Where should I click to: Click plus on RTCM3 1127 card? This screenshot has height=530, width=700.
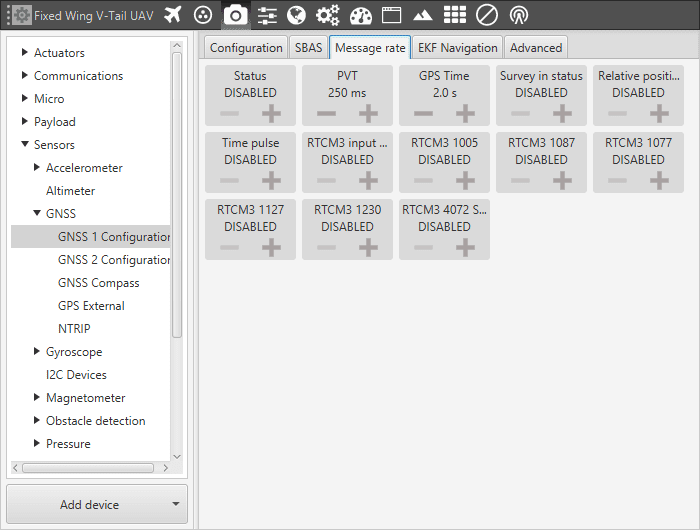(271, 247)
